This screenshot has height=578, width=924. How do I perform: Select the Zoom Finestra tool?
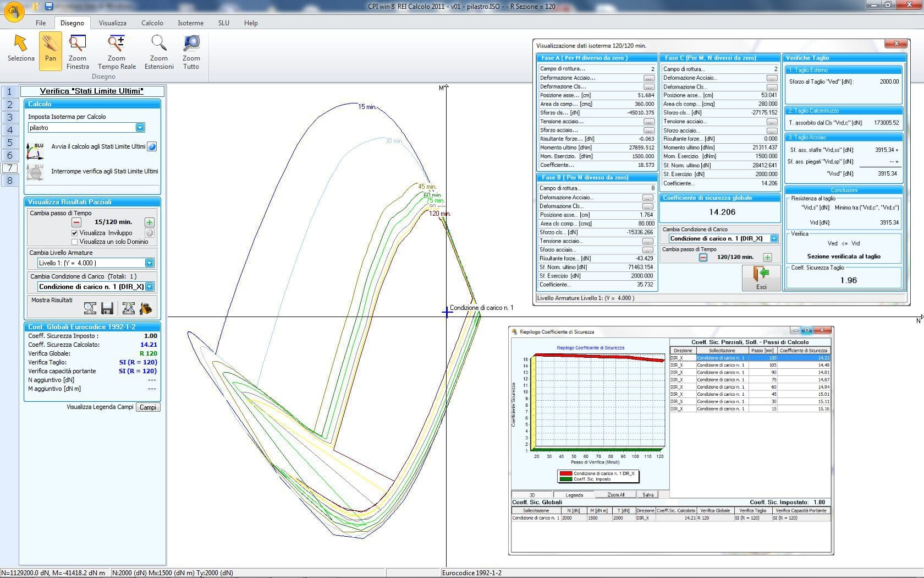[x=77, y=50]
